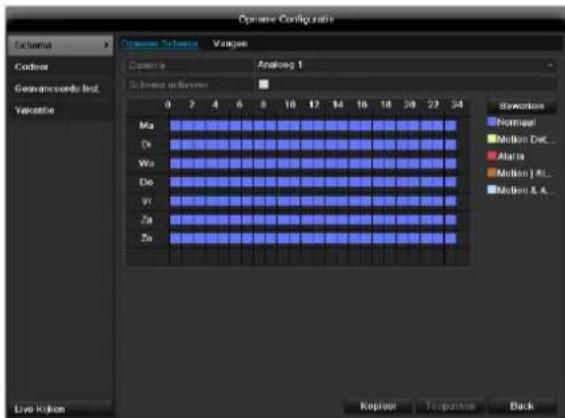Select the Motion | Al.. orange swatch
The width and height of the screenshot is (565, 418).
click(x=491, y=173)
